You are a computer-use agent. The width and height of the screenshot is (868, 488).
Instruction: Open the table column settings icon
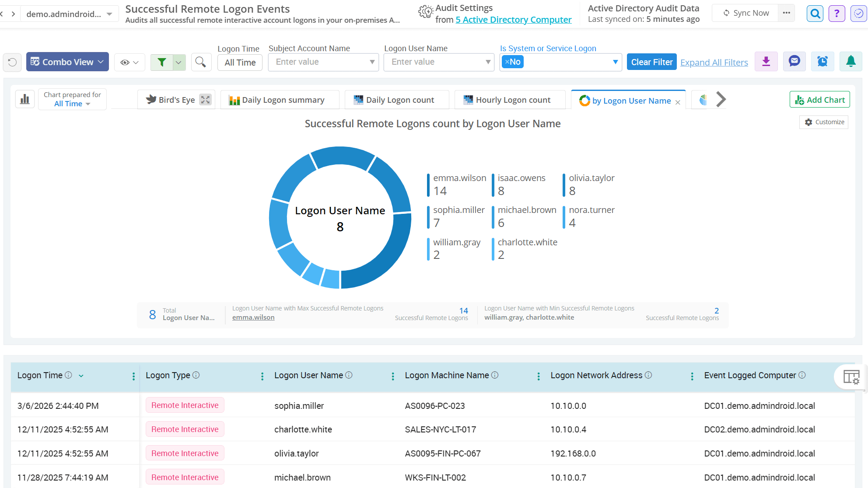click(x=851, y=377)
